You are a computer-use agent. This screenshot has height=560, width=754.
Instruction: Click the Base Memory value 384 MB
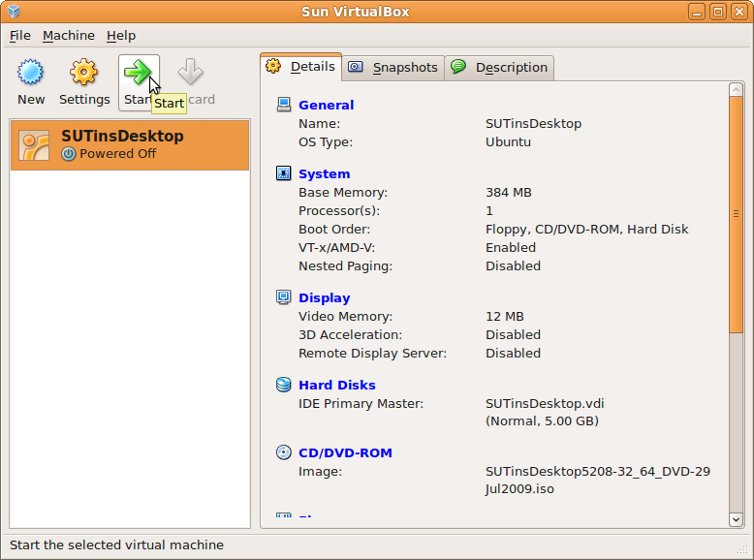509,192
